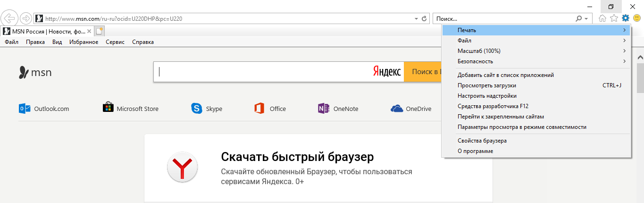
Task: Open the Избранное menu
Action: [x=84, y=42]
